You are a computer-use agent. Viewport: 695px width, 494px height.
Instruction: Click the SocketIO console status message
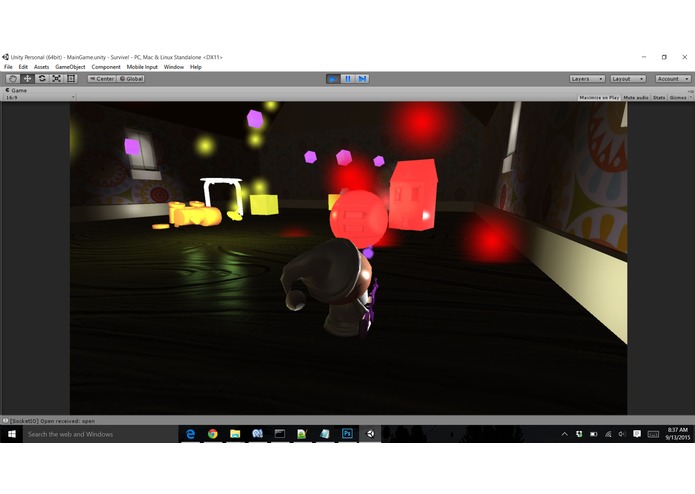click(52, 421)
